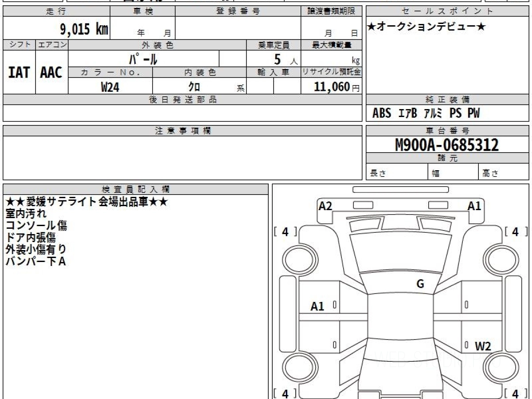Click the 11,060円 recycle deposit amount
This screenshot has width=532, height=399.
pyautogui.click(x=336, y=86)
